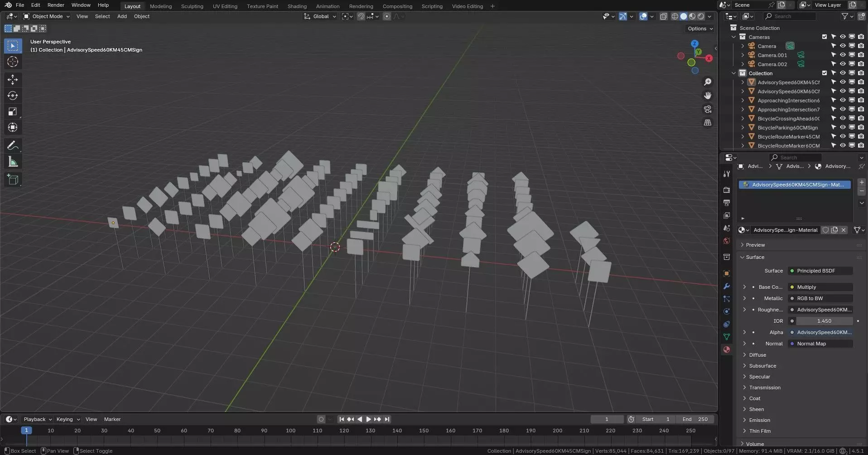Click the IOR value slider

[825, 321]
